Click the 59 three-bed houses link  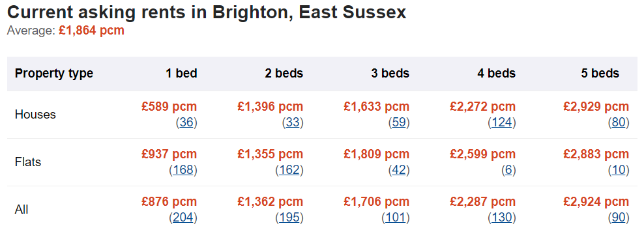pyautogui.click(x=399, y=122)
